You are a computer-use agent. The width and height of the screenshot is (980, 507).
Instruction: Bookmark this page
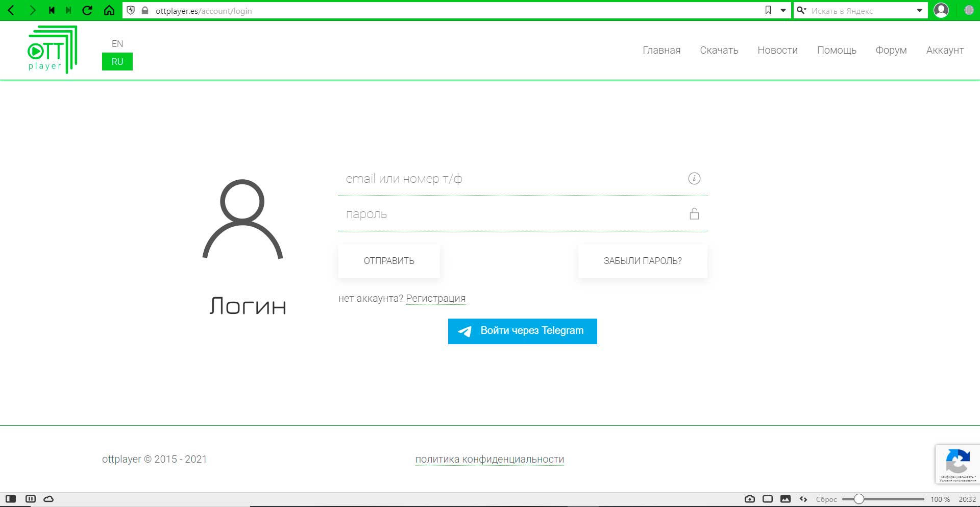coord(768,10)
